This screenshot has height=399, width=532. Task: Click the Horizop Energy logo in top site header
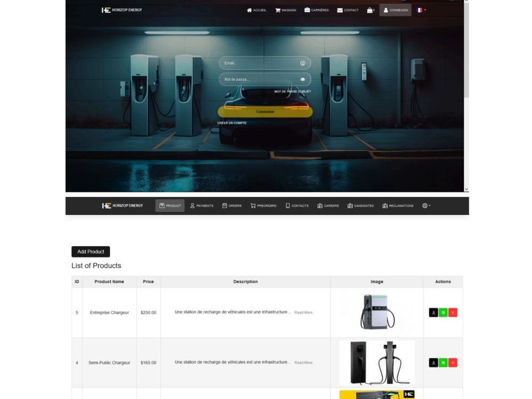[122, 10]
